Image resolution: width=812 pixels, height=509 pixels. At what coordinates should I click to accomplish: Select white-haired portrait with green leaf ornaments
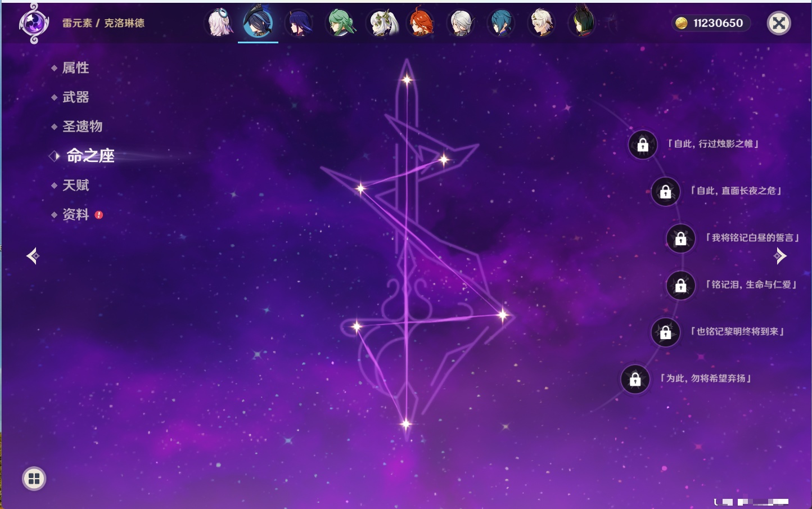pos(382,23)
